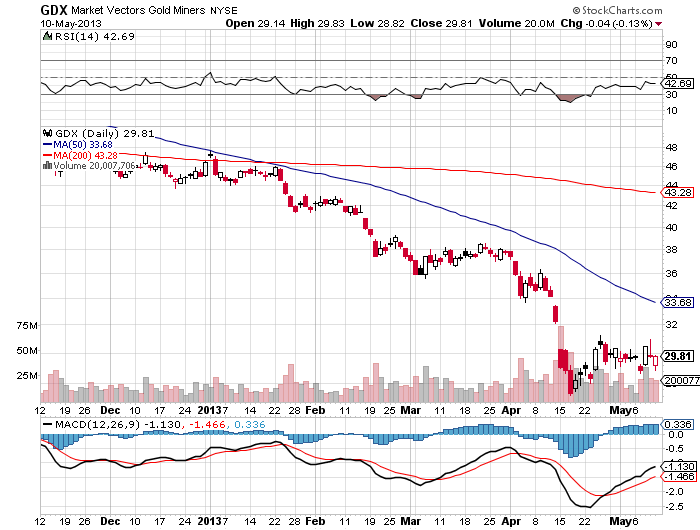Click the Open 29.14 value
Screen dimensions: 700x530
point(255,23)
